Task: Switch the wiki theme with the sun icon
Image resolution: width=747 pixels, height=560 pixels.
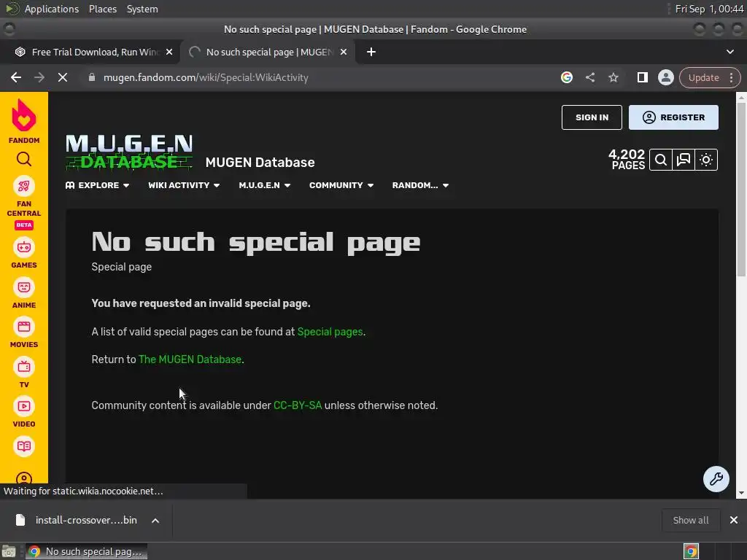Action: [706, 160]
